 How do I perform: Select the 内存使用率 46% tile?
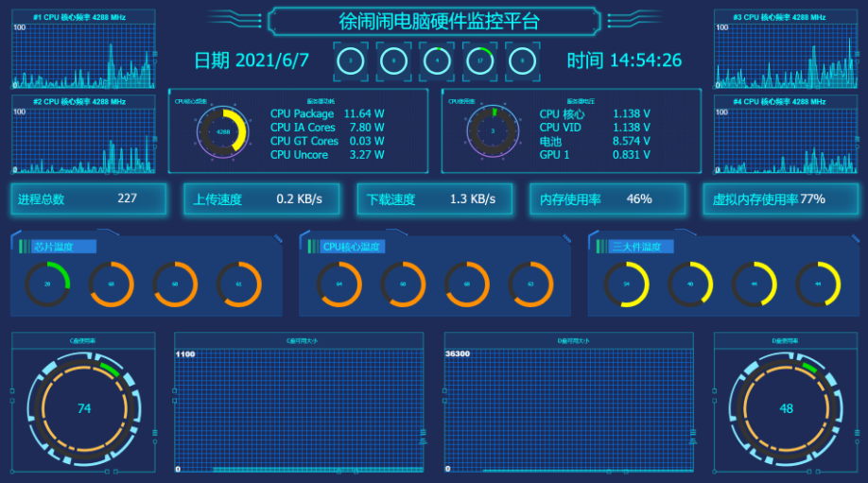coord(607,198)
